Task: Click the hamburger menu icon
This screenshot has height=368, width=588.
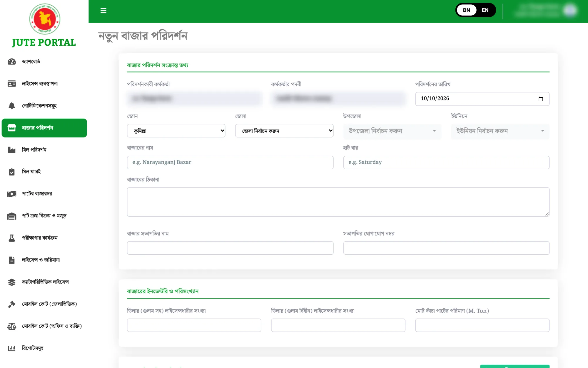Action: pos(103,11)
